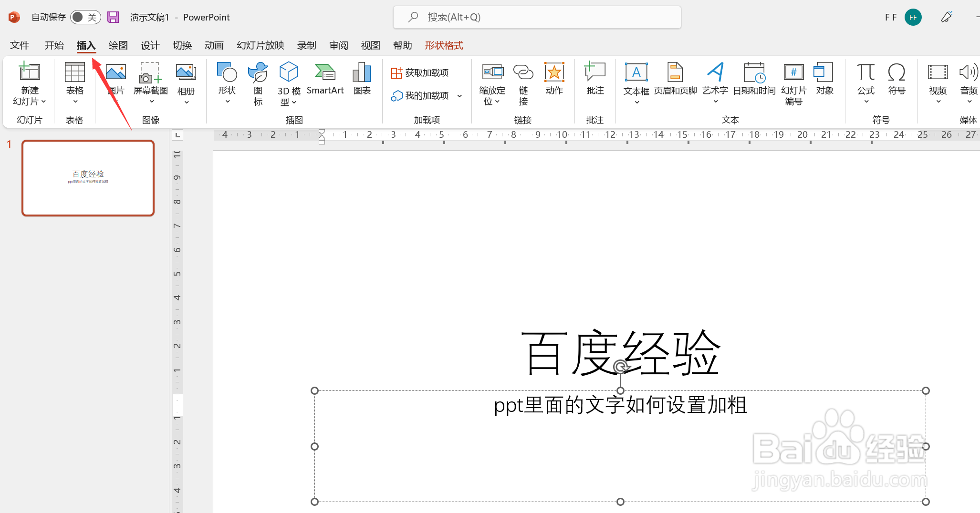The height and width of the screenshot is (513, 980).
Task: Click the 幻灯片编号 icon
Action: click(793, 72)
